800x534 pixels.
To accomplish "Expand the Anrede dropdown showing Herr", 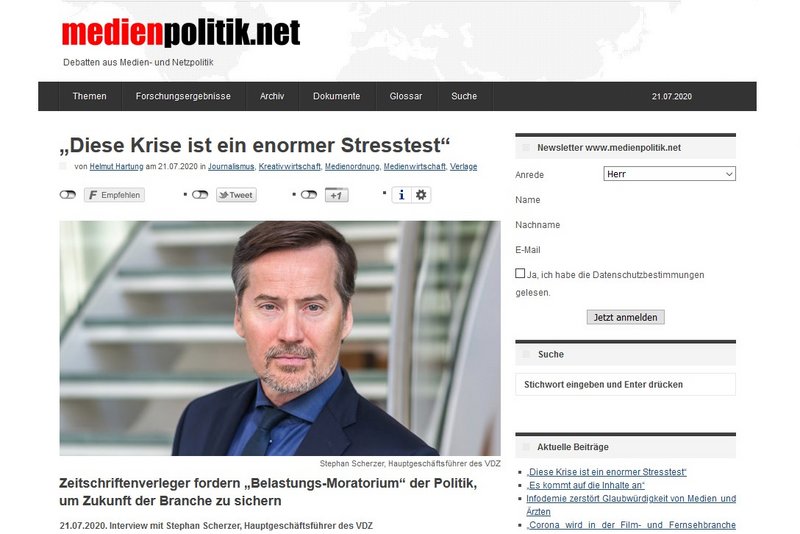I will coord(669,174).
